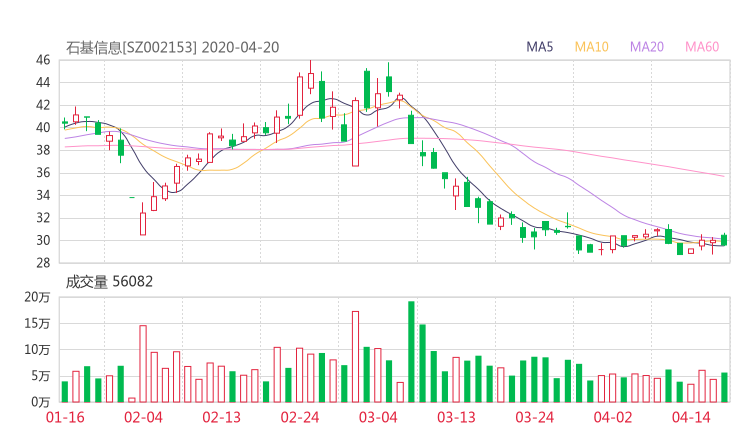Click the 36 price axis label

tap(43, 173)
